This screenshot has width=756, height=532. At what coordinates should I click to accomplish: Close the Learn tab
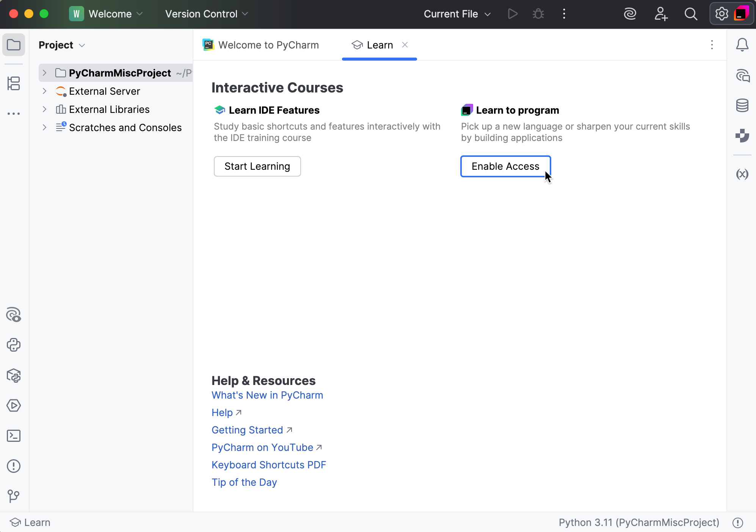(405, 45)
